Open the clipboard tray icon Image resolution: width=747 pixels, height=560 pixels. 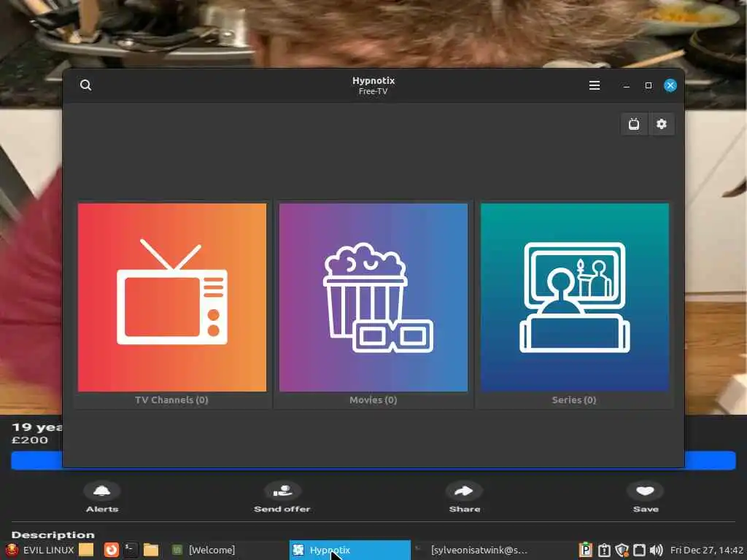[604, 550]
